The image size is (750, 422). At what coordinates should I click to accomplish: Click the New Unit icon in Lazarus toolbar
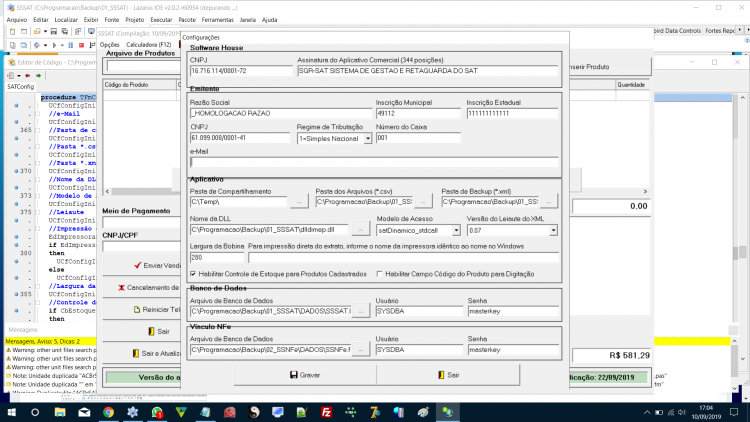(12, 32)
